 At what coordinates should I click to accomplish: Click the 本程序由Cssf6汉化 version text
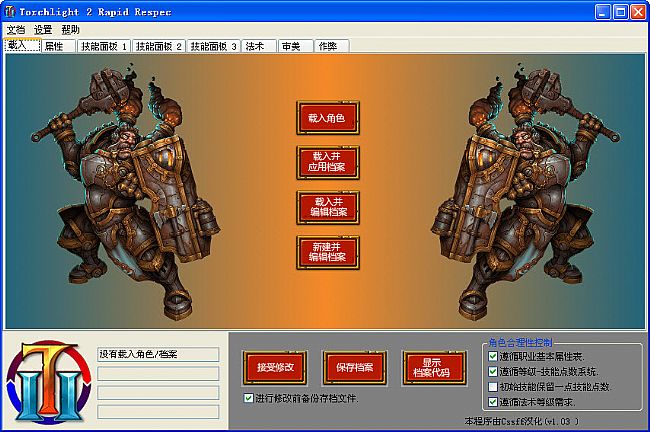(521, 421)
